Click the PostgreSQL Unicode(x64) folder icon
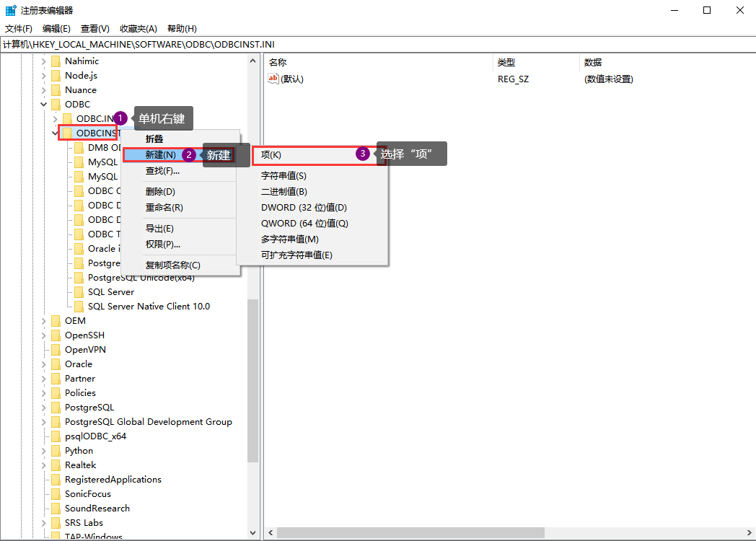756x541 pixels. (79, 278)
